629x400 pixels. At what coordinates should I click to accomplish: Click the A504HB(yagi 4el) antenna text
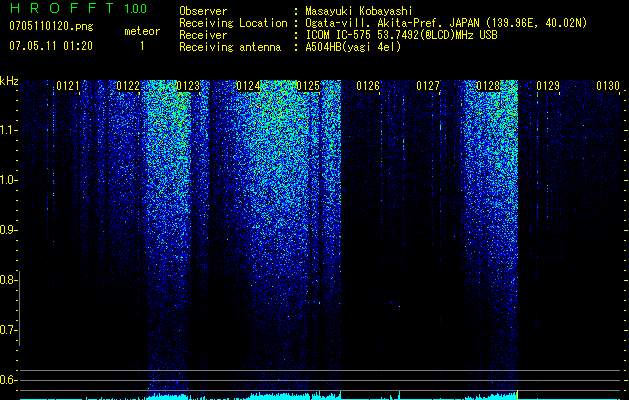coord(353,47)
